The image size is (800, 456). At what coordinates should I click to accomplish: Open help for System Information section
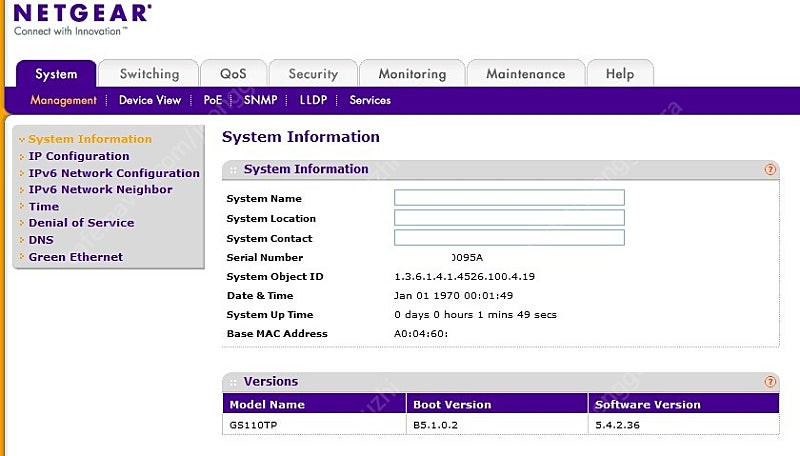[x=770, y=169]
